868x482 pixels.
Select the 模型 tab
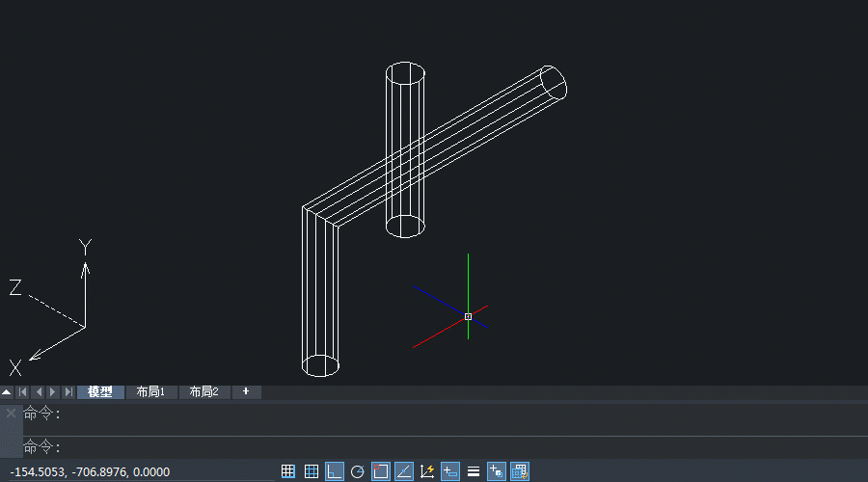click(x=100, y=392)
